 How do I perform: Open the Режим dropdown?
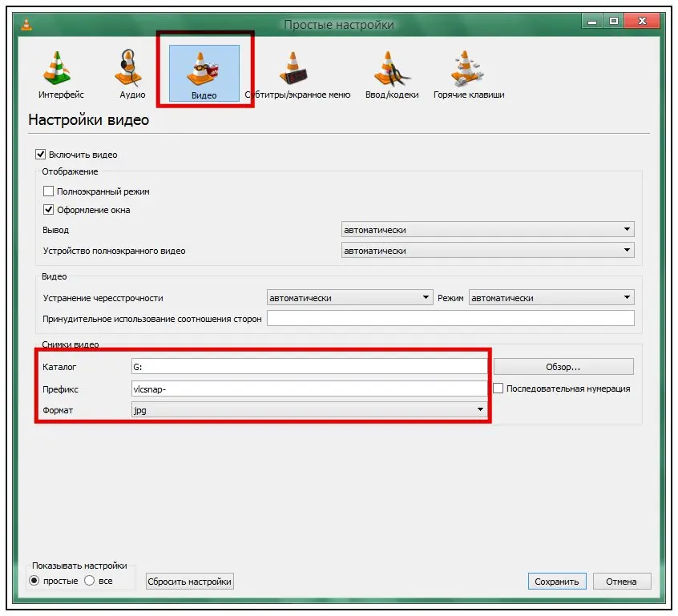click(551, 297)
